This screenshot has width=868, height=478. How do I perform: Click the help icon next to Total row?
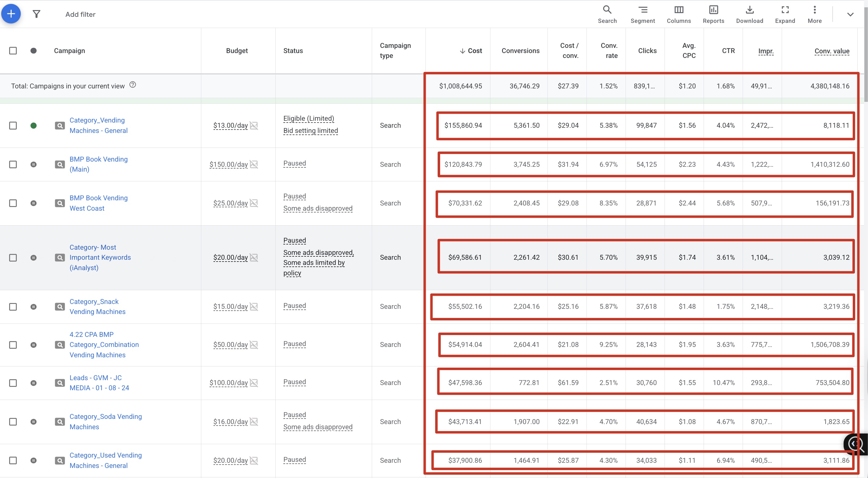coord(133,85)
